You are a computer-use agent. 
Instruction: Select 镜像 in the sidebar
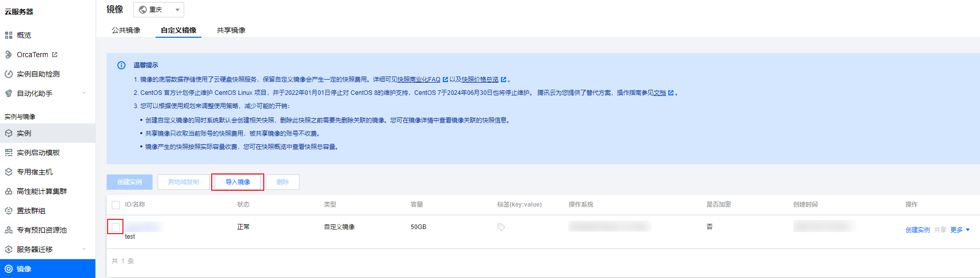tap(47, 269)
